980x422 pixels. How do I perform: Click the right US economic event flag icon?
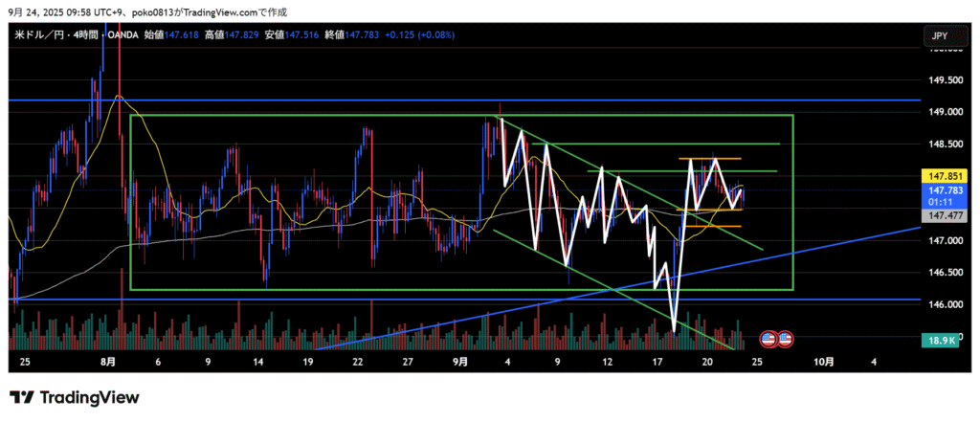click(785, 338)
